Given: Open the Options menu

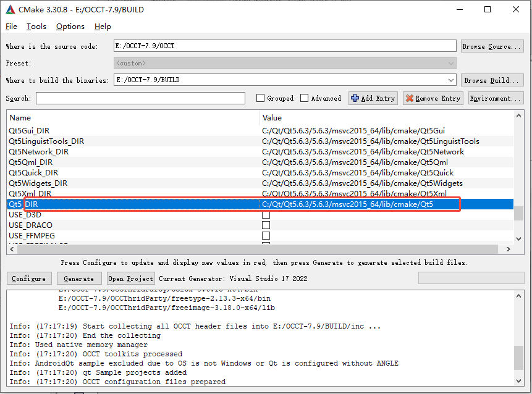Looking at the screenshot, I should point(70,27).
